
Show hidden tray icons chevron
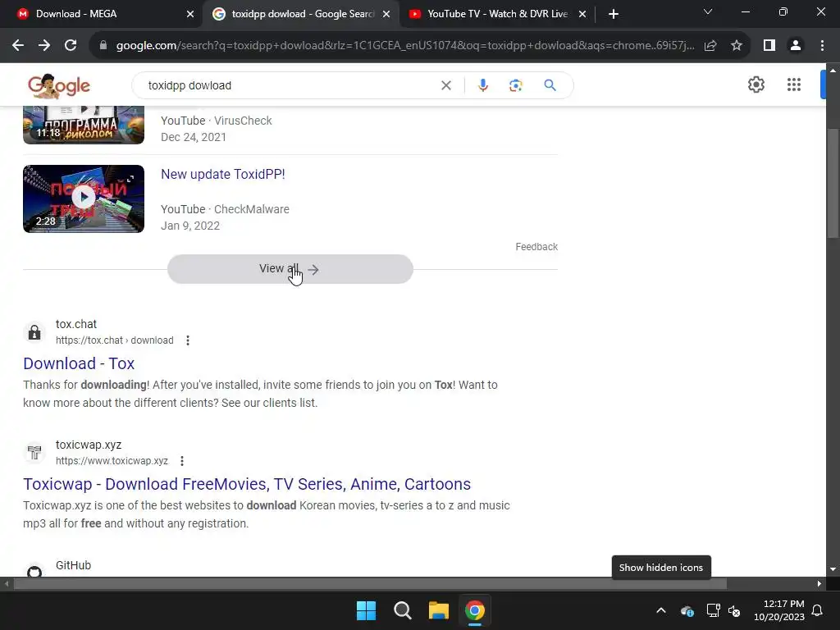tap(661, 610)
